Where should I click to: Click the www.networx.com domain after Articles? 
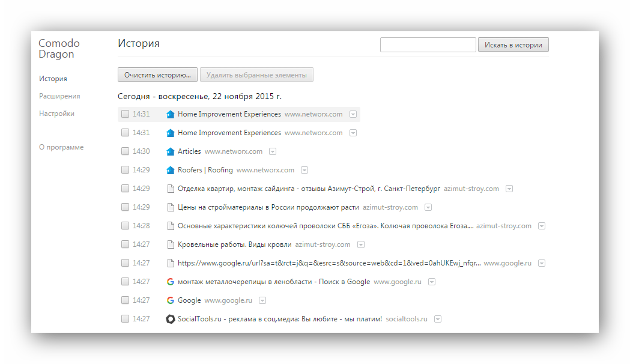click(234, 151)
